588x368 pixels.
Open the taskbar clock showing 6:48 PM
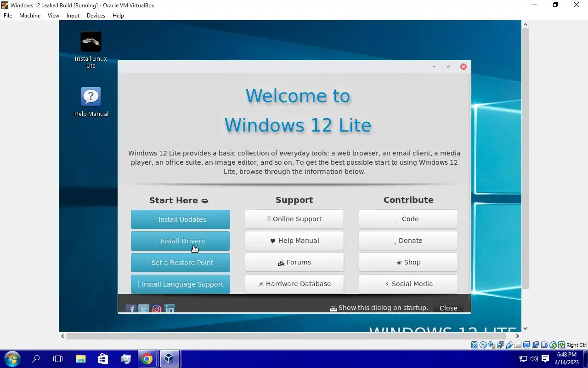(x=566, y=359)
